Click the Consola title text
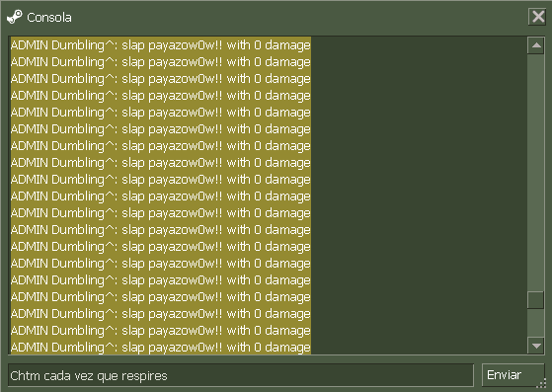This screenshot has width=552, height=392. (x=49, y=17)
